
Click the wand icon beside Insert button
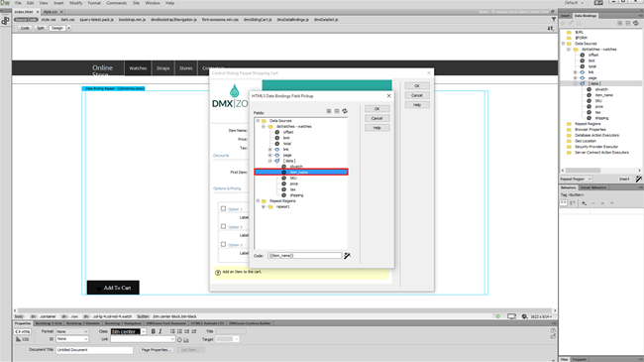click(638, 179)
